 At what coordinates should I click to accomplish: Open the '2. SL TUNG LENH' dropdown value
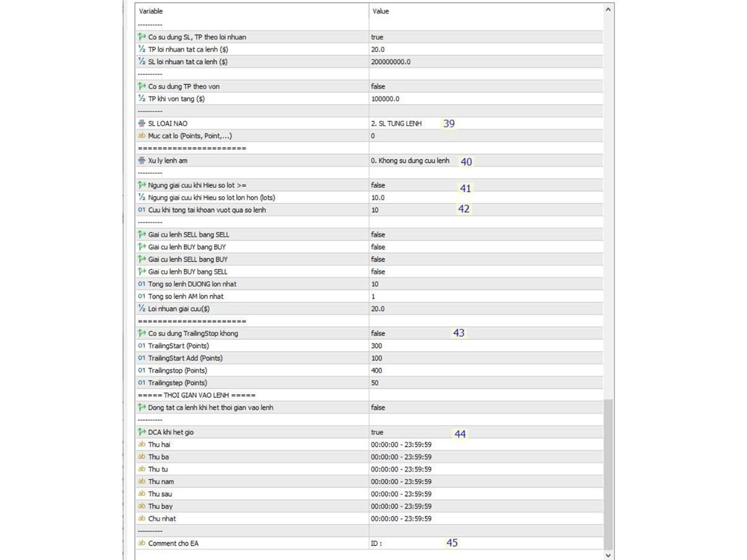[x=396, y=124]
